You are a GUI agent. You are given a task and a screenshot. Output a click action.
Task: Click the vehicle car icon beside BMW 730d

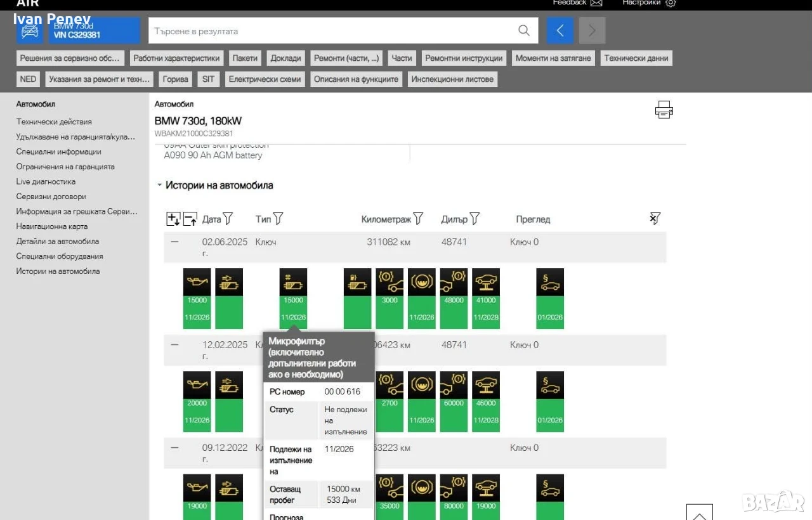pos(30,30)
